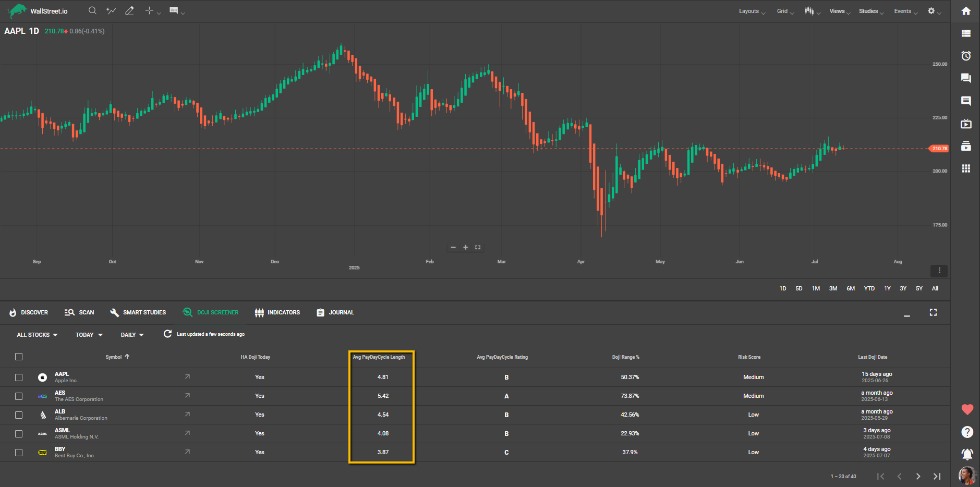Open the messages note icon in sidebar
The image size is (980, 487).
(966, 101)
